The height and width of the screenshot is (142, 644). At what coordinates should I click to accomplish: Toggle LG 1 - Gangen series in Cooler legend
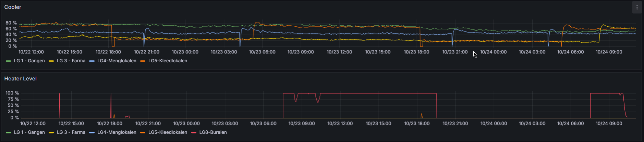coord(29,61)
